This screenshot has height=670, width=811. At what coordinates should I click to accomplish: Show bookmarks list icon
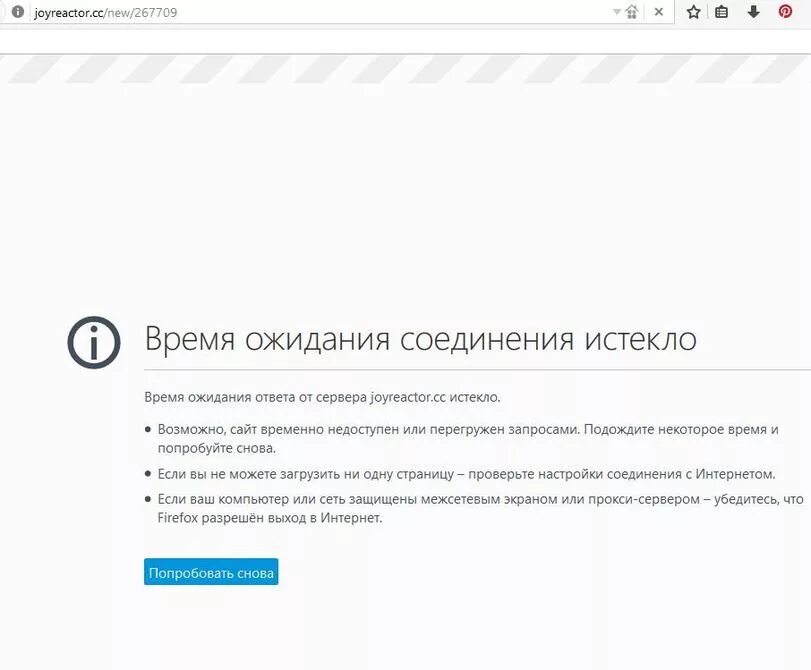(722, 12)
